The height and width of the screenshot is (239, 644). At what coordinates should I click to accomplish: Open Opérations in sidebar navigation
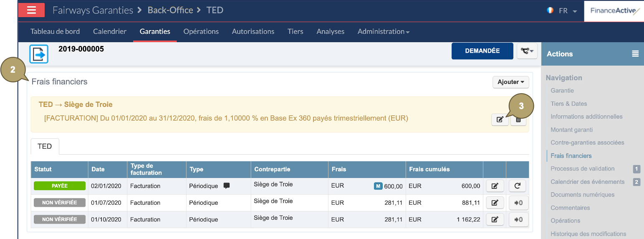(x=566, y=221)
